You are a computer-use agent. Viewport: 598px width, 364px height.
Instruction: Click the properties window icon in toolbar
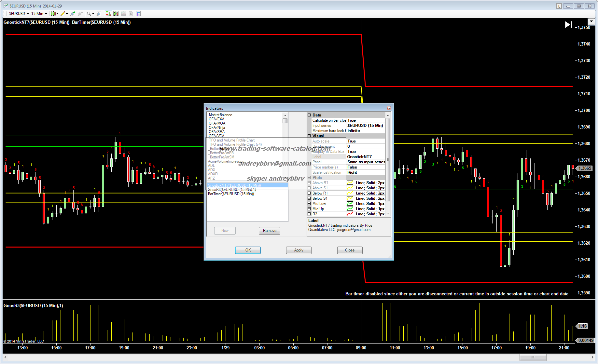click(138, 14)
